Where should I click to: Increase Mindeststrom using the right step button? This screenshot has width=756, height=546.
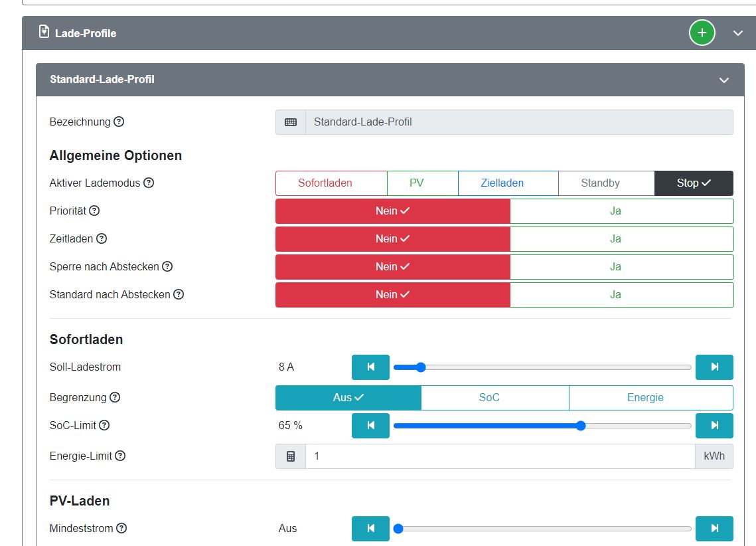coord(714,528)
